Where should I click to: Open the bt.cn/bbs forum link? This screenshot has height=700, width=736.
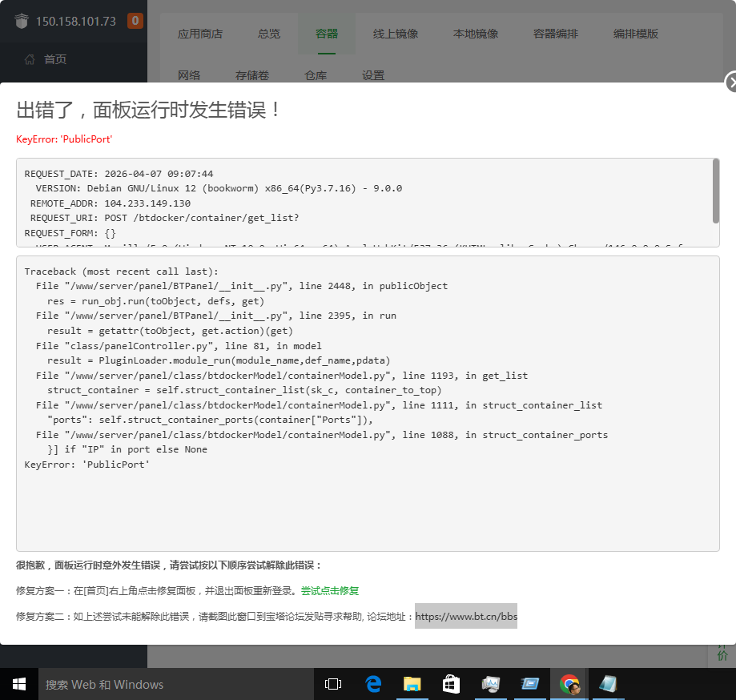click(466, 617)
